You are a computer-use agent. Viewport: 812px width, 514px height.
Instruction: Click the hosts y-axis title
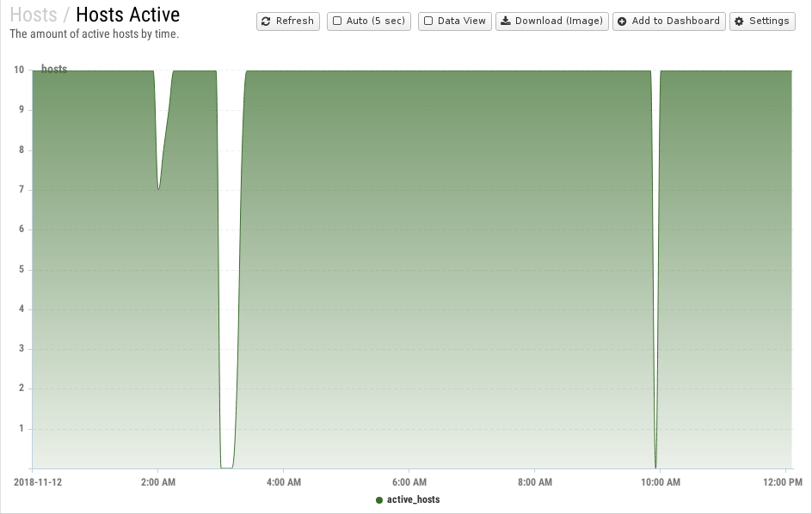(x=54, y=69)
